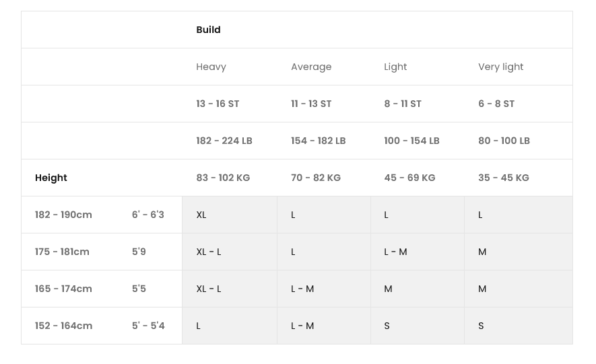
Task: Click the 13 - 16 ST weight cell
Action: pos(218,104)
